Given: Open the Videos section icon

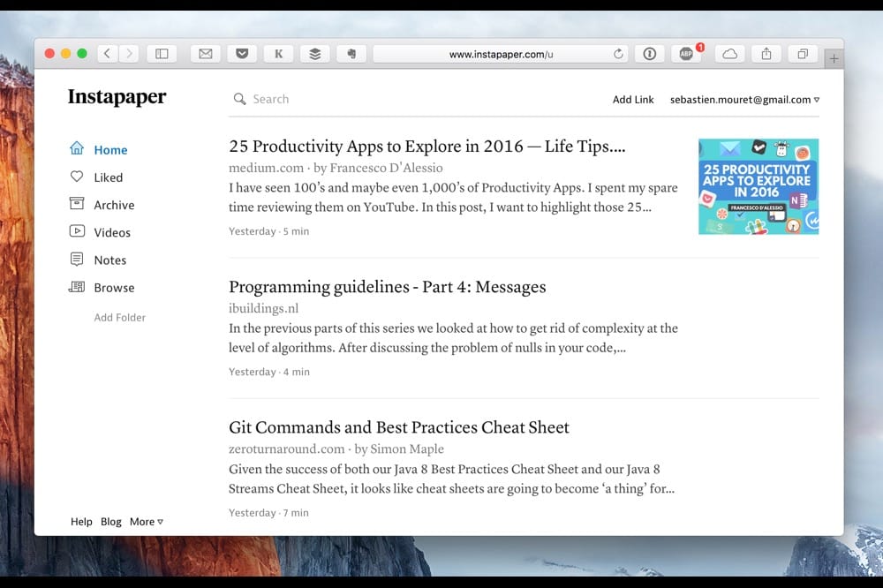Looking at the screenshot, I should coord(78,232).
